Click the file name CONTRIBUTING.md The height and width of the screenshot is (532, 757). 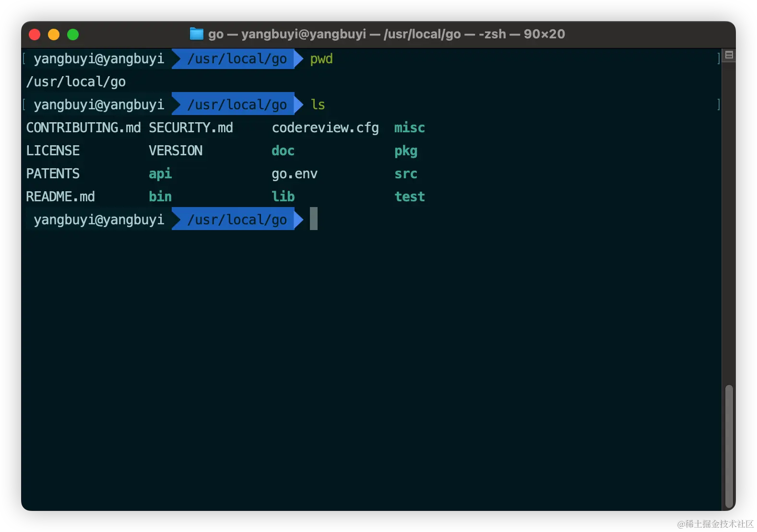83,128
